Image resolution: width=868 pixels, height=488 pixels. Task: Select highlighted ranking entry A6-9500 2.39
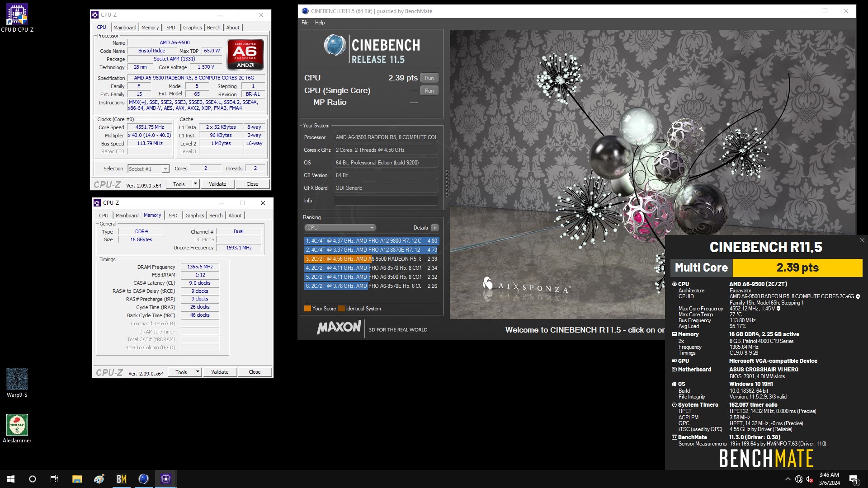pos(372,259)
